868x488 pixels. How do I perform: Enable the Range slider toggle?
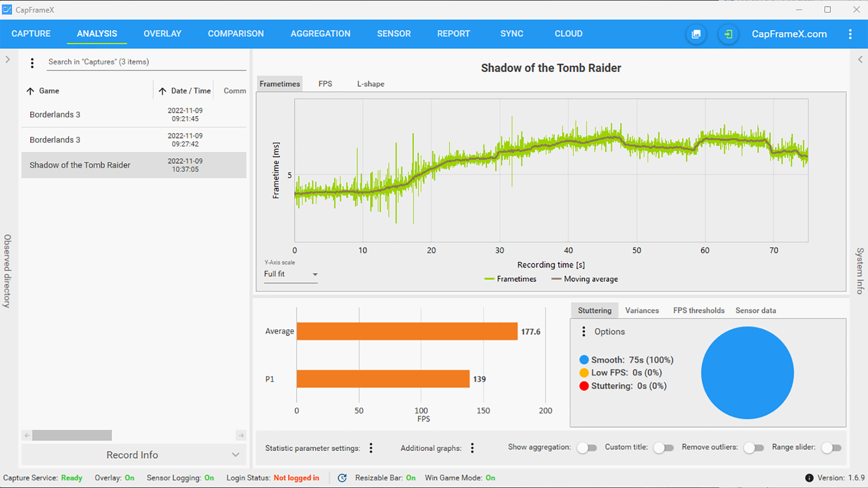click(831, 447)
